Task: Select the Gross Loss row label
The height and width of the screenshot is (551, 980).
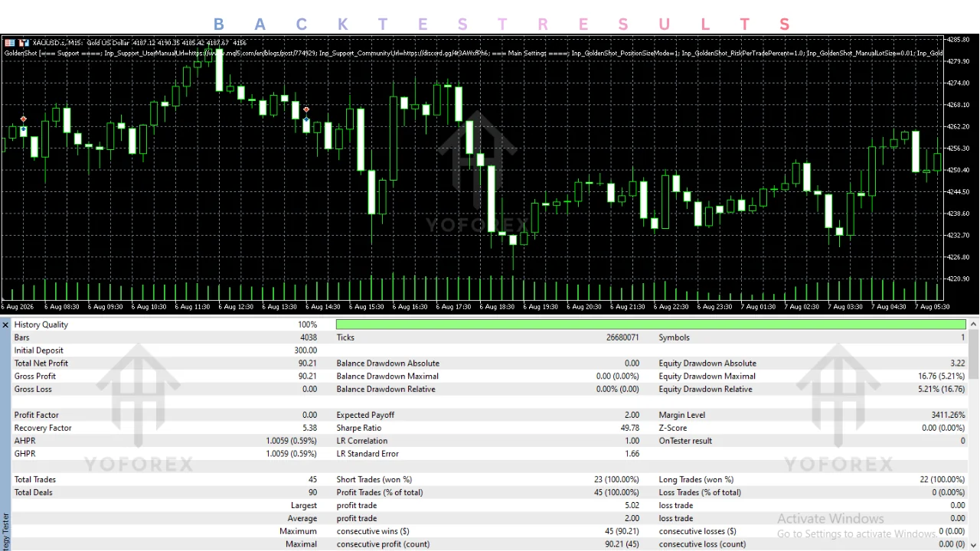Action: click(33, 390)
